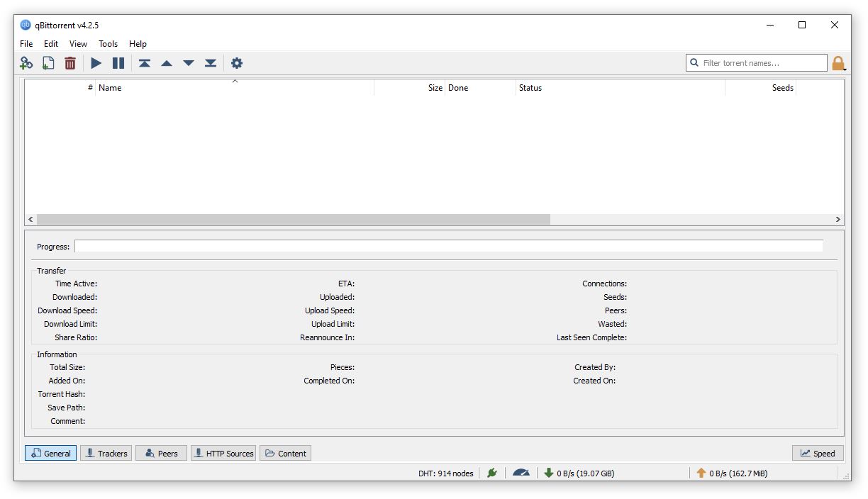Image resolution: width=868 pixels, height=499 pixels.
Task: Open the Tools menu
Action: [108, 43]
